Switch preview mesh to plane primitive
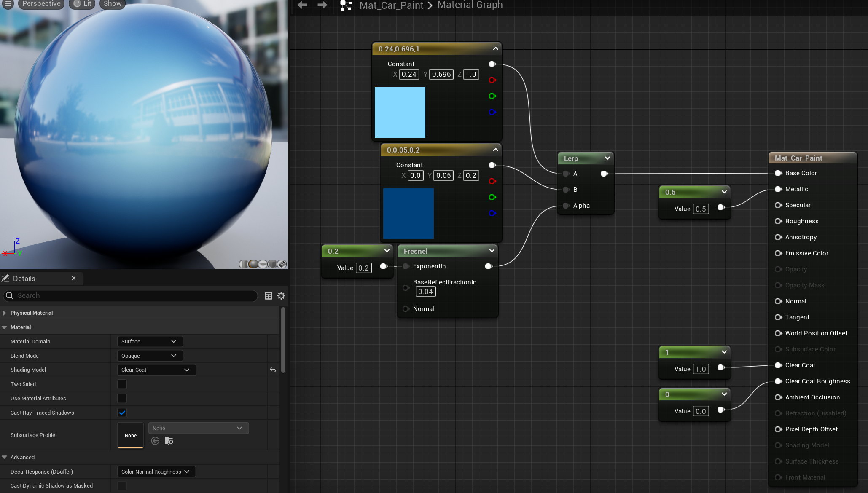 (263, 264)
